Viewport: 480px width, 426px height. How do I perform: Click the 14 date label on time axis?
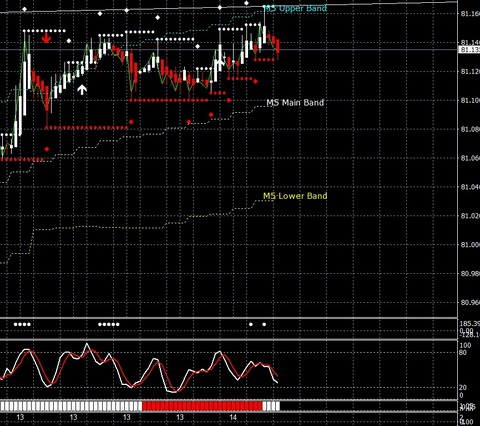(x=233, y=417)
